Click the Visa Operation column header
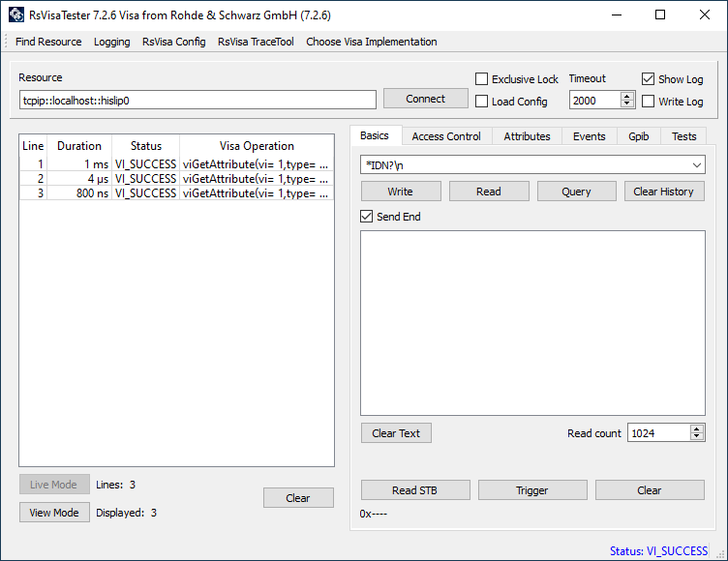 257,146
